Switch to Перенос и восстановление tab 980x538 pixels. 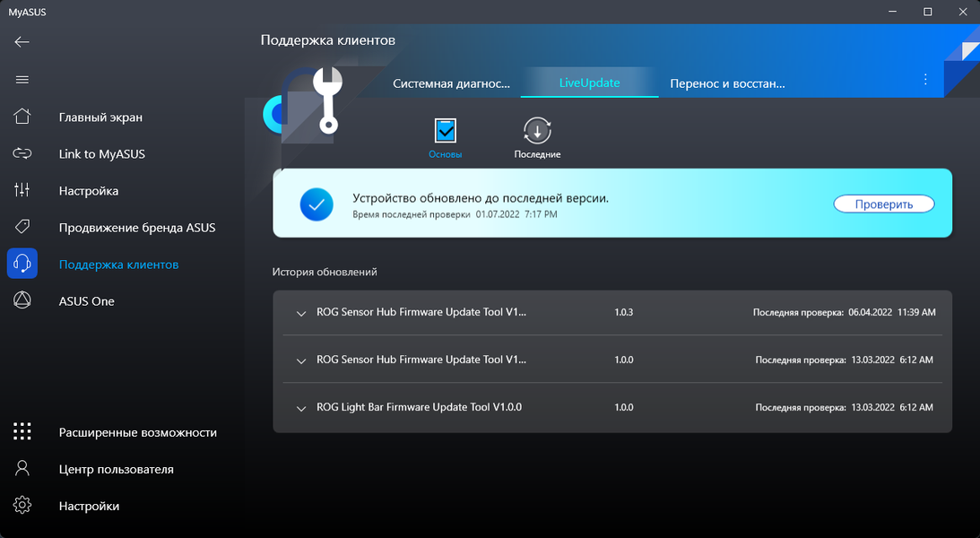click(727, 83)
